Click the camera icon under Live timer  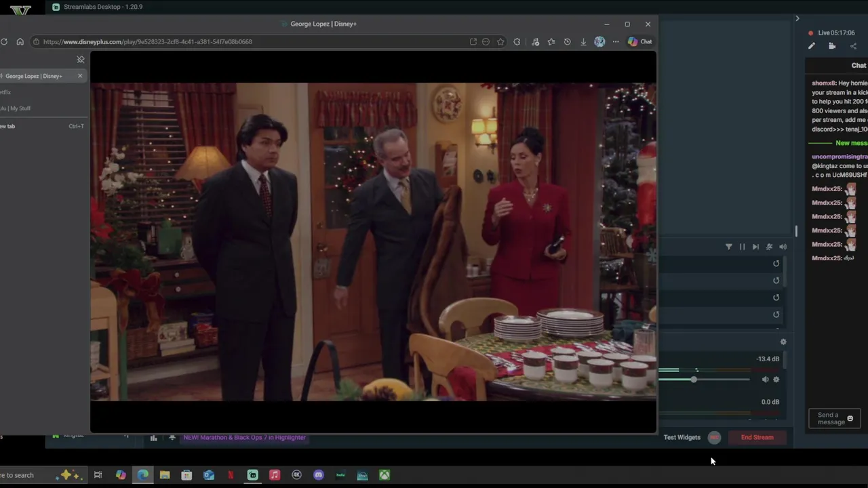point(832,46)
